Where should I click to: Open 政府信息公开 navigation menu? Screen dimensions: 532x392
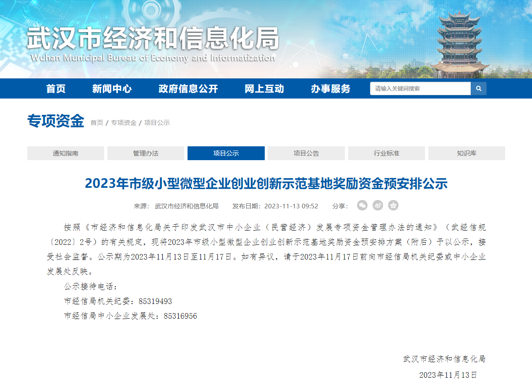coord(188,88)
